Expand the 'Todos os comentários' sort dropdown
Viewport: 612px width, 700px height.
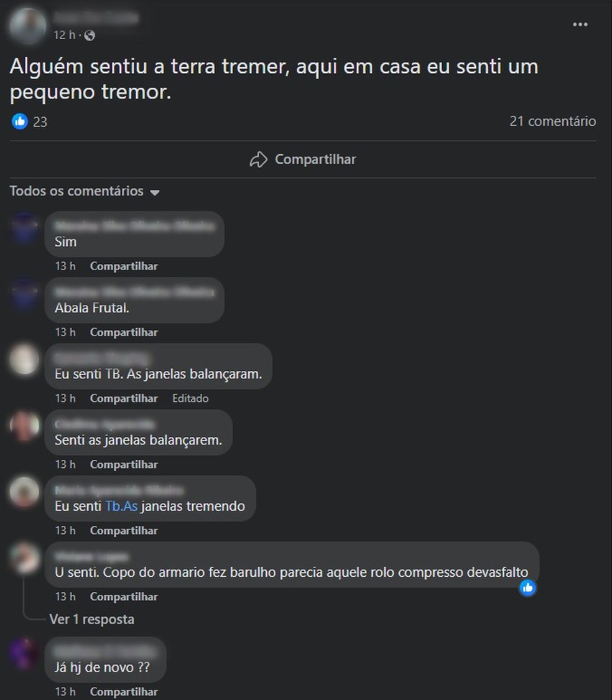[x=85, y=191]
